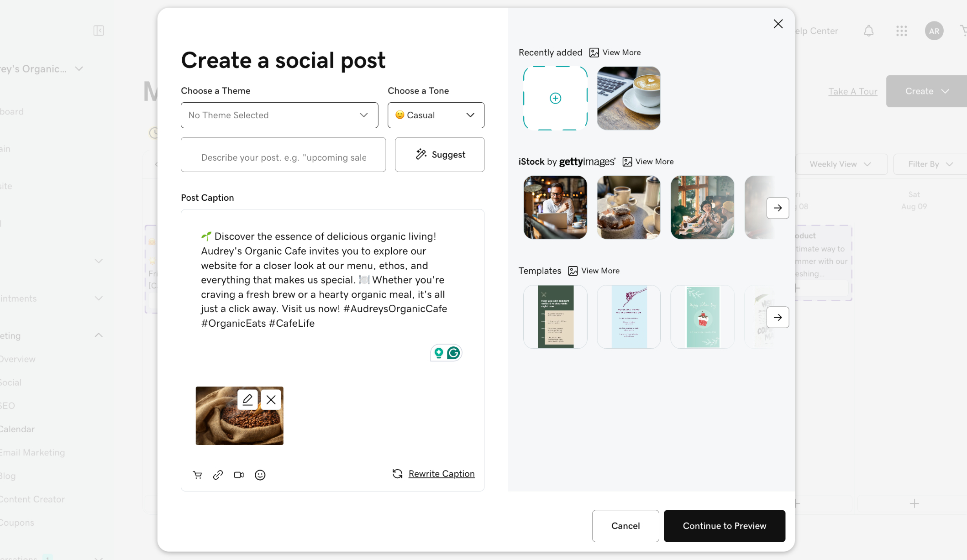Open the Filter By dropdown
The image size is (967, 560).
pos(930,164)
